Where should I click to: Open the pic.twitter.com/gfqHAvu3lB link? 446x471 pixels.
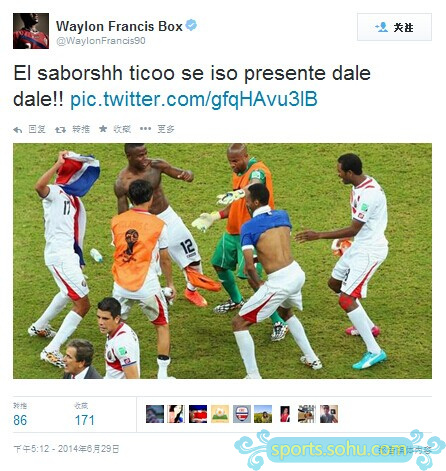[x=194, y=99]
